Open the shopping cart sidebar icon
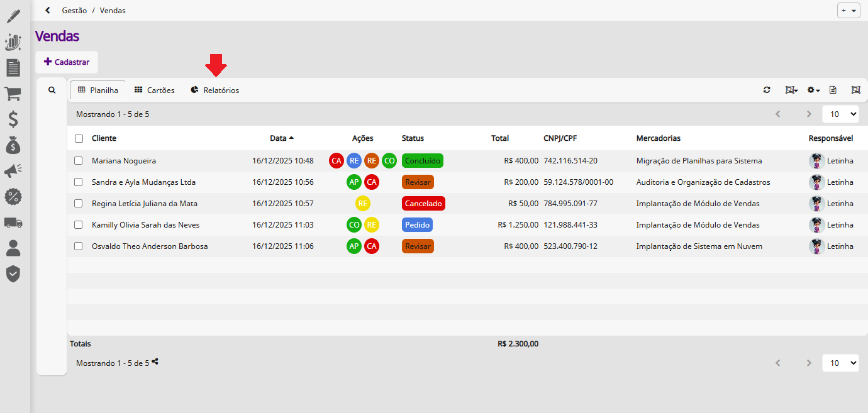Image resolution: width=868 pixels, height=413 pixels. pyautogui.click(x=13, y=94)
